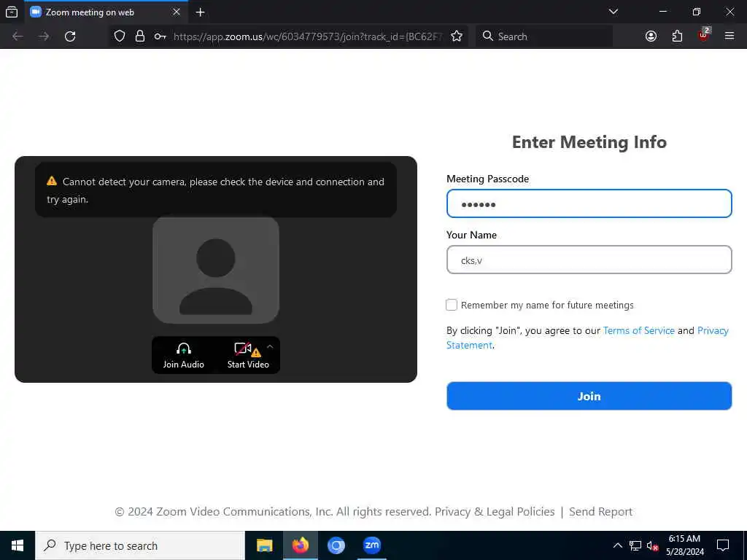The image size is (747, 560).
Task: Focus the Meeting Passcode field
Action: click(589, 204)
